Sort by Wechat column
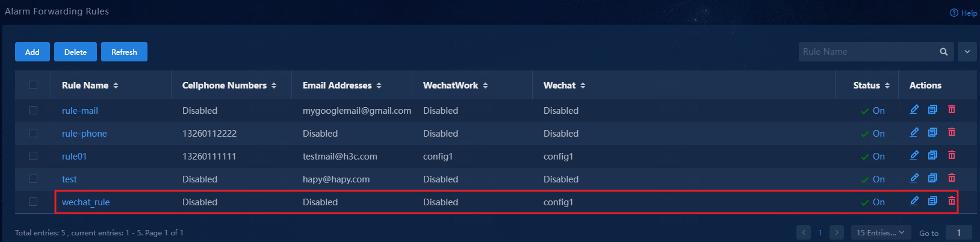 583,85
